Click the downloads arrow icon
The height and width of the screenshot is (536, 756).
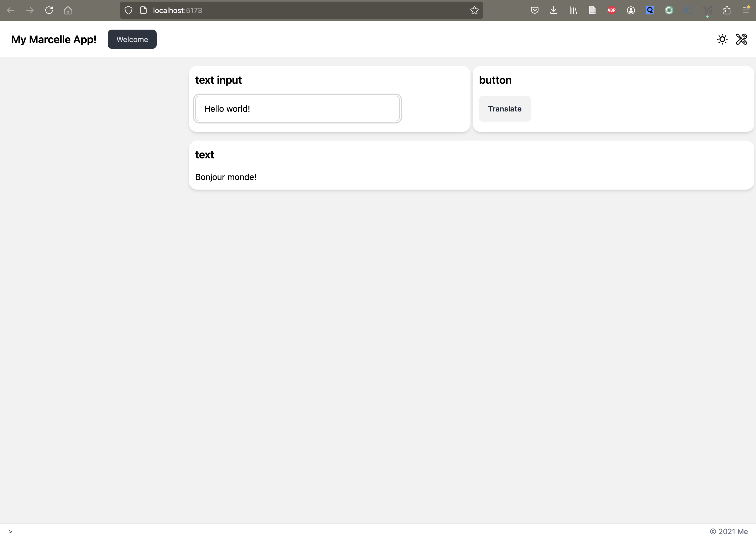(x=553, y=10)
